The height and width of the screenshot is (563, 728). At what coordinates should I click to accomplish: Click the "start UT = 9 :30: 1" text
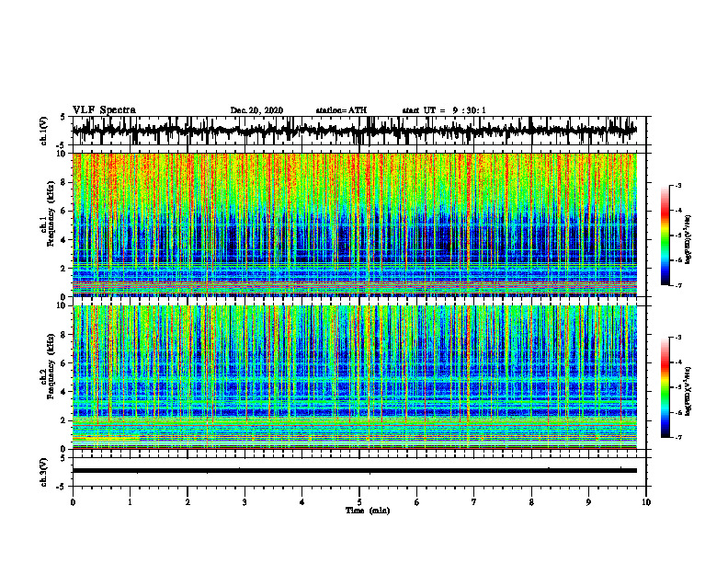pos(444,110)
